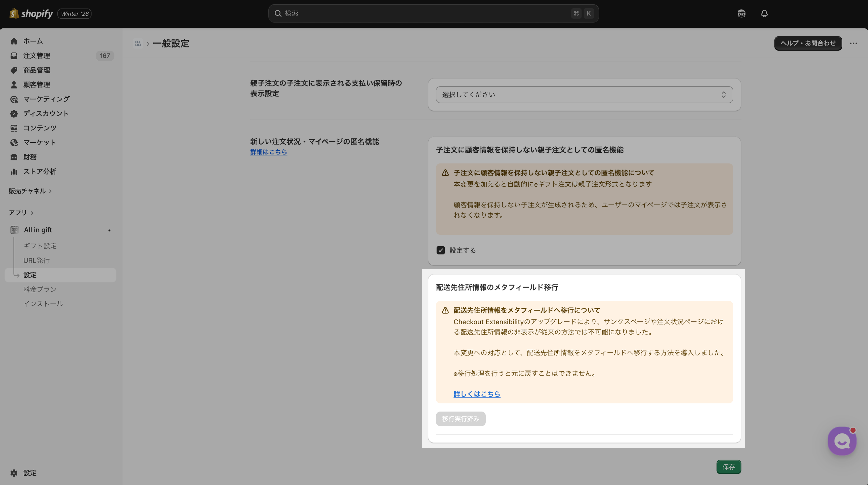Click the three-dot more actions menu
868x485 pixels.
tap(853, 44)
